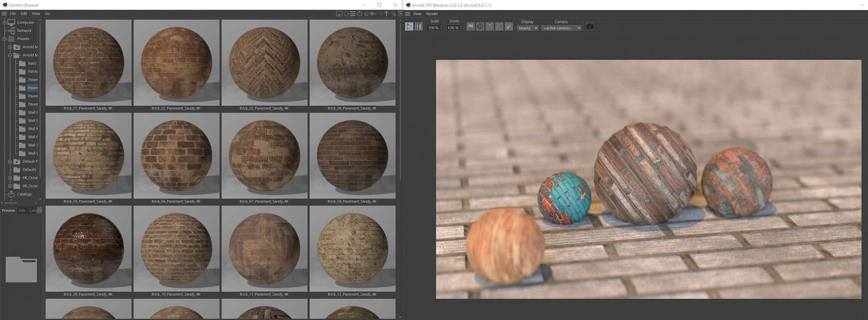Image resolution: width=868 pixels, height=320 pixels.
Task: Collapse the Presets tree node
Action: pyautogui.click(x=4, y=39)
